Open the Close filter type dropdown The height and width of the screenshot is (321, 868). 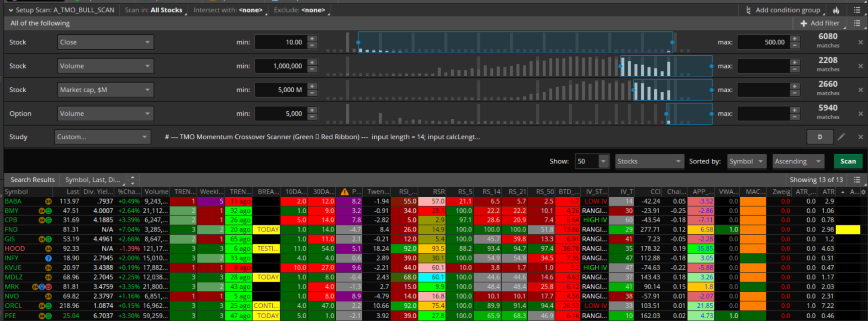pyautogui.click(x=106, y=42)
